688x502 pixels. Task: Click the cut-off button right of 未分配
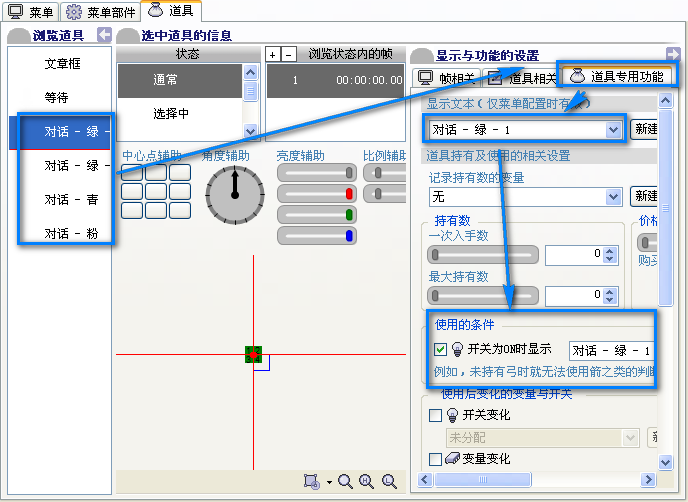coord(652,437)
